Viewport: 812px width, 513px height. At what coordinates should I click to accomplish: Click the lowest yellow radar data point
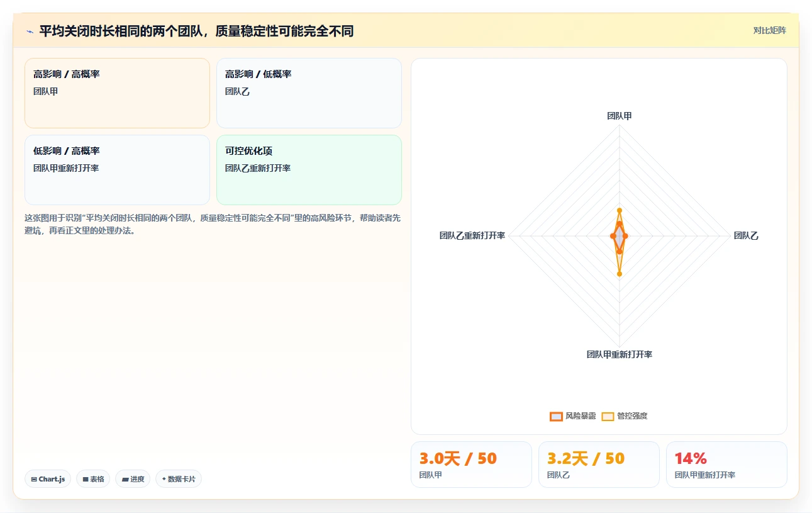tap(620, 274)
